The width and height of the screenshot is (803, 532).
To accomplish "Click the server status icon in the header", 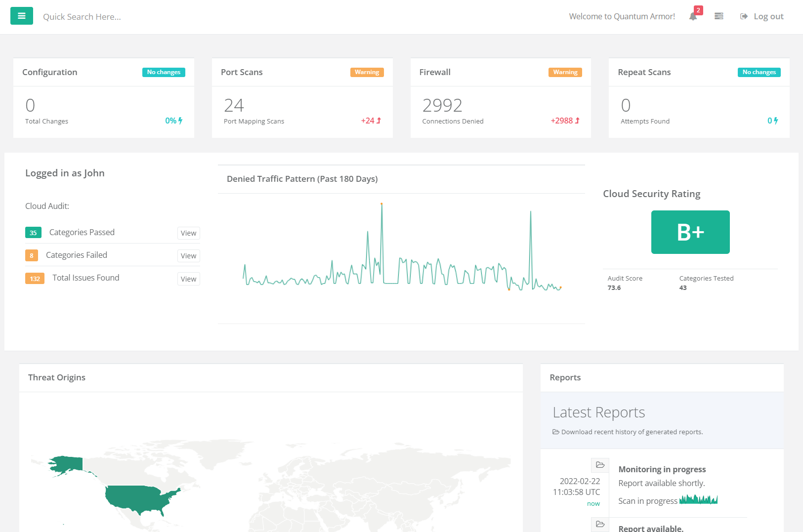I will (x=718, y=16).
